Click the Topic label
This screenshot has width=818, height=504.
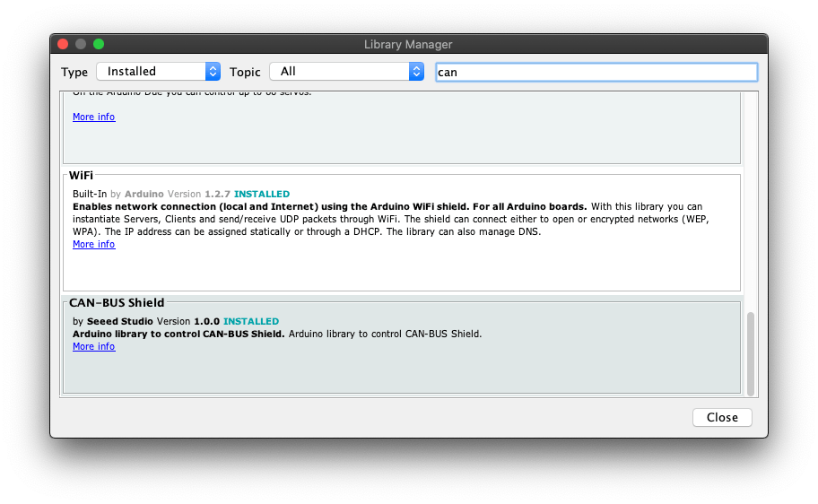(245, 72)
